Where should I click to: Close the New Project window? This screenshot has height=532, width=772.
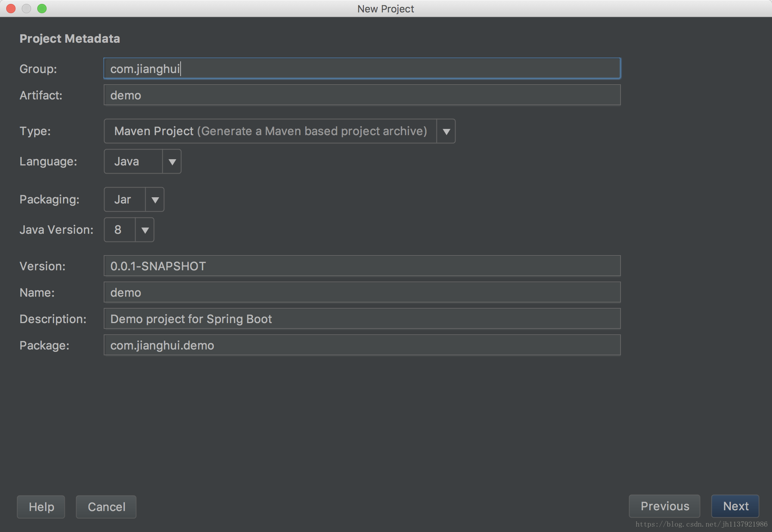coord(11,9)
